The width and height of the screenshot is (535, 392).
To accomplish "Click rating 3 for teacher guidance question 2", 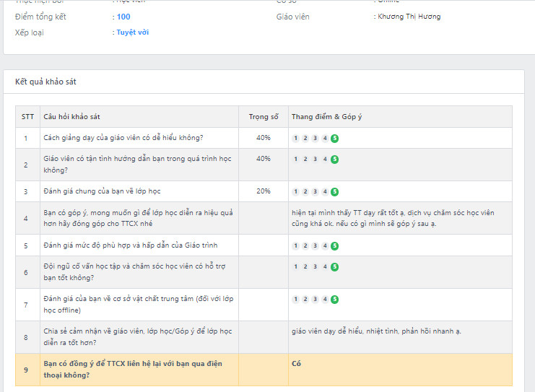I will [316, 160].
